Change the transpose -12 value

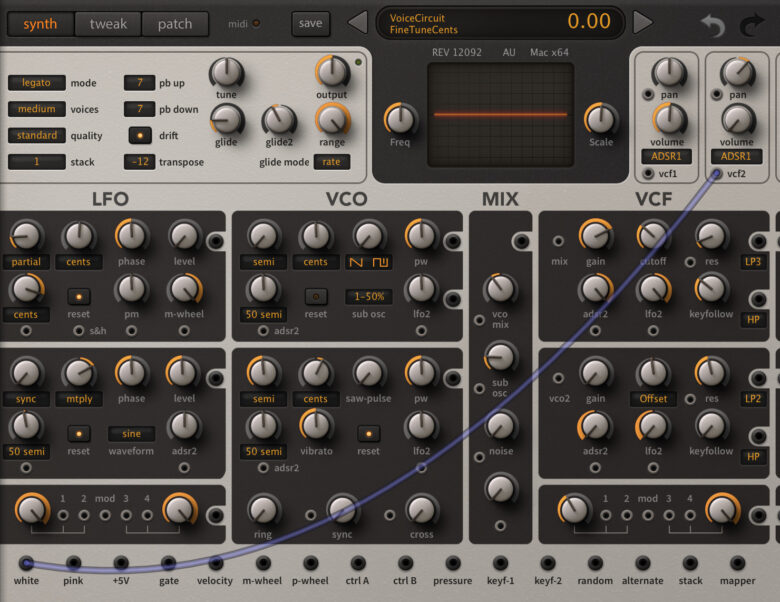139,162
